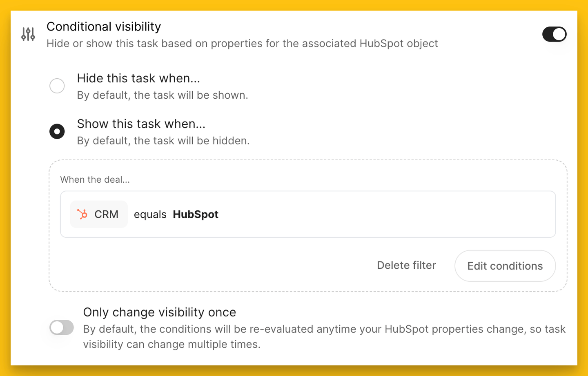Click the Delete filter link

[406, 265]
